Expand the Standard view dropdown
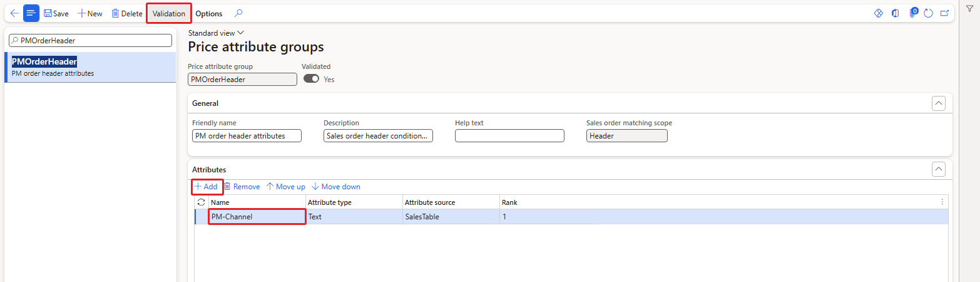Image resolution: width=980 pixels, height=282 pixels. click(216, 33)
